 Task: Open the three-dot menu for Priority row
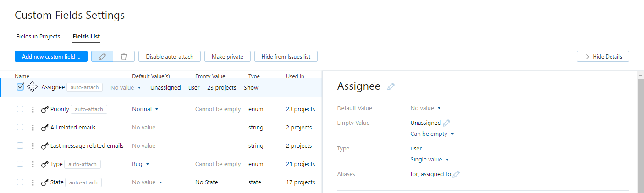click(x=33, y=109)
